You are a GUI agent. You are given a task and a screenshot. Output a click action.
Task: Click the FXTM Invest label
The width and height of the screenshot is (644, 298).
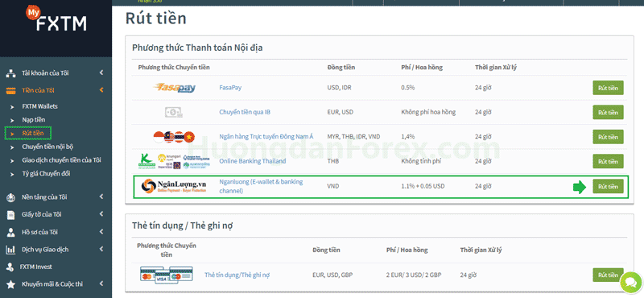point(35,267)
